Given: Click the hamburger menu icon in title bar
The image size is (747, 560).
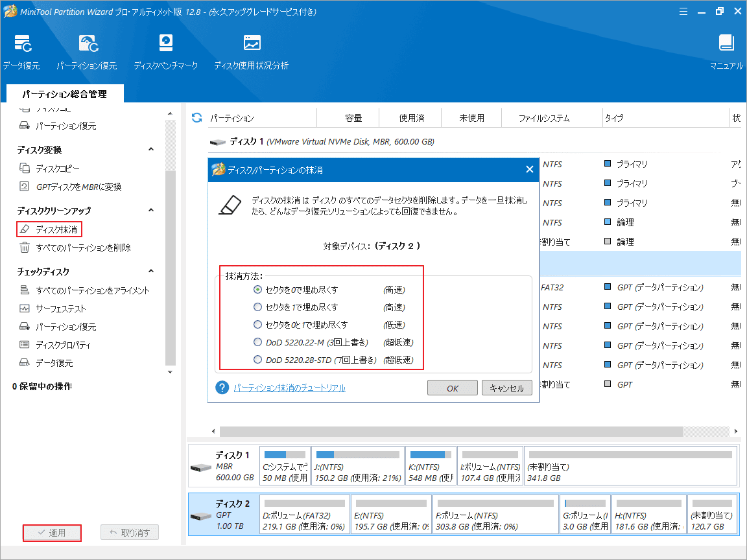Looking at the screenshot, I should pos(683,12).
